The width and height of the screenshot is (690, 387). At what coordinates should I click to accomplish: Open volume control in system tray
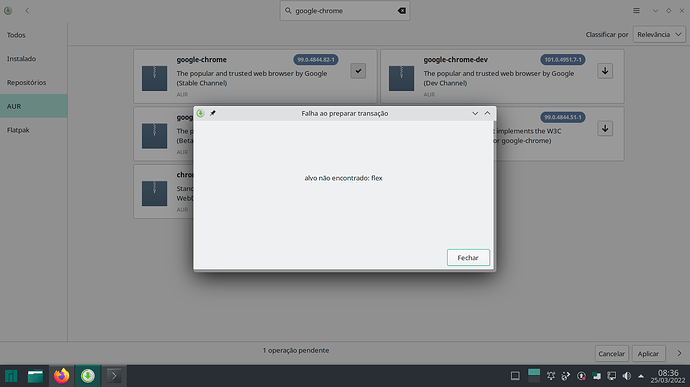[x=627, y=376]
